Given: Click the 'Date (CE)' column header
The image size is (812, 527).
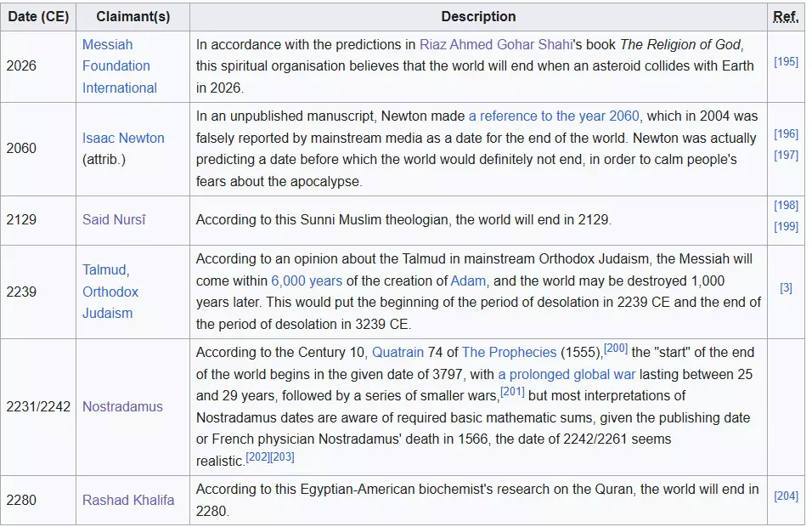Looking at the screenshot, I should click(38, 17).
